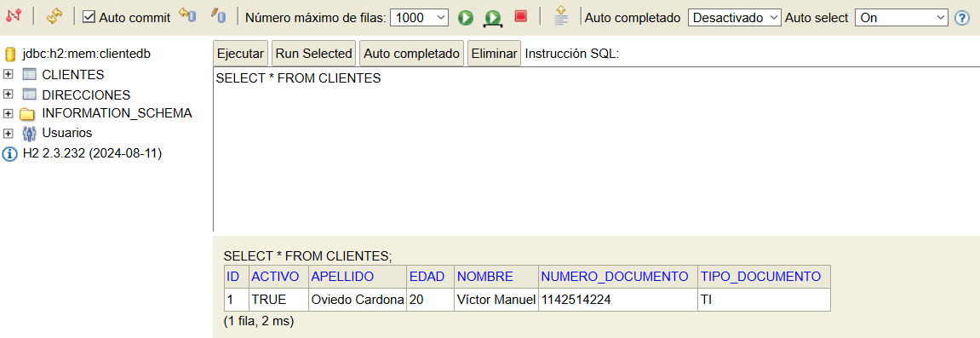Click the Run Selected button
Screen dimensions: 980x338
point(313,54)
